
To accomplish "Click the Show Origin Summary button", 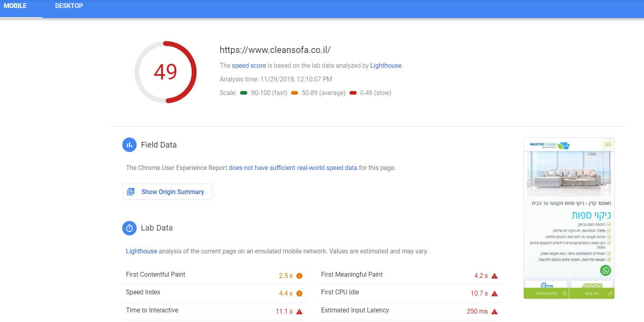I will (x=167, y=192).
